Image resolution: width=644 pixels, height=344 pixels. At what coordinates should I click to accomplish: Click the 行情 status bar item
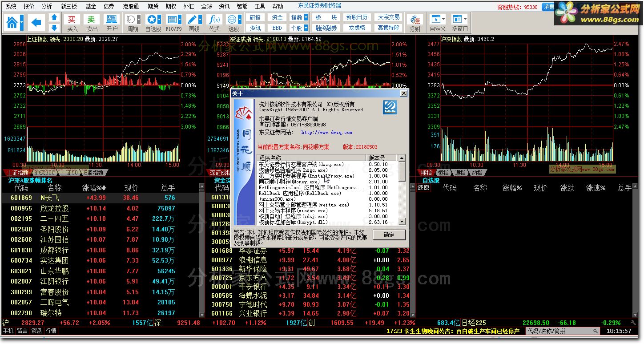pyautogui.click(x=51, y=331)
